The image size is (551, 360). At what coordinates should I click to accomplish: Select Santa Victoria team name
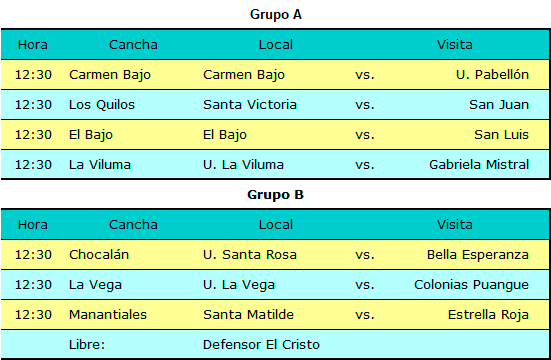[x=249, y=105]
